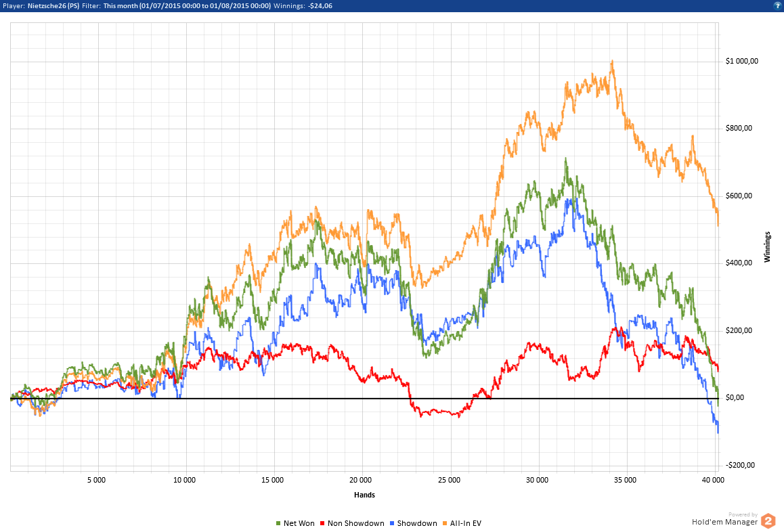Screen dimensions: 784x532
Task: Click the Hands x-axis title
Action: pyautogui.click(x=364, y=495)
